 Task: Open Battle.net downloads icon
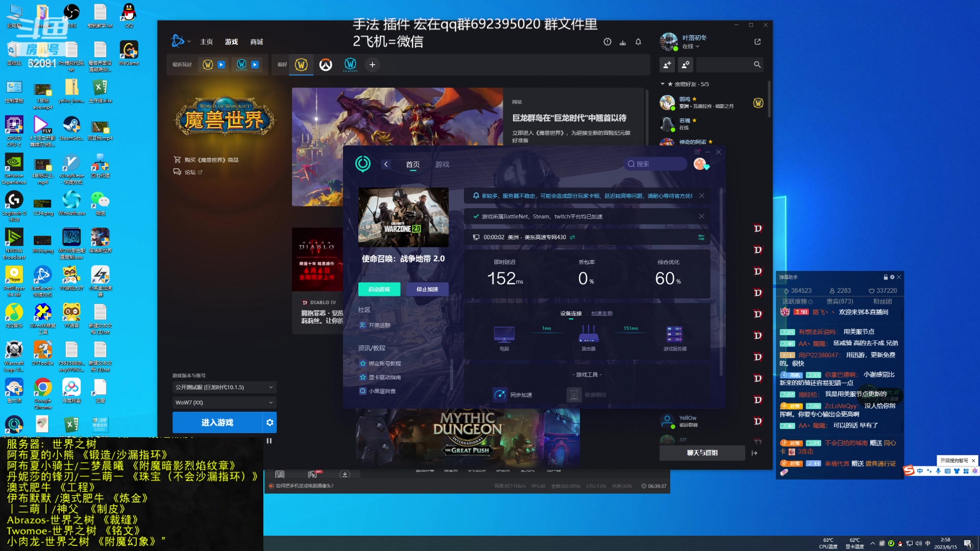tap(623, 42)
